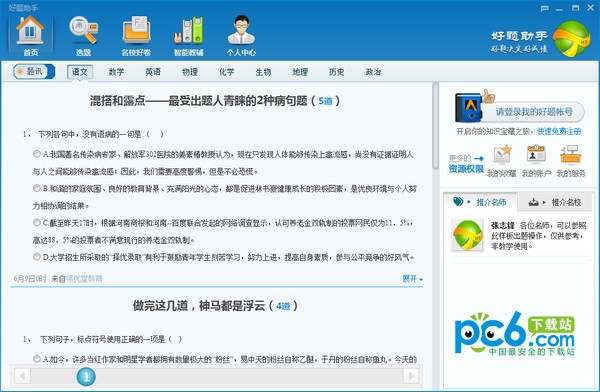Click the feedback speech bubble icon

(545, 8)
